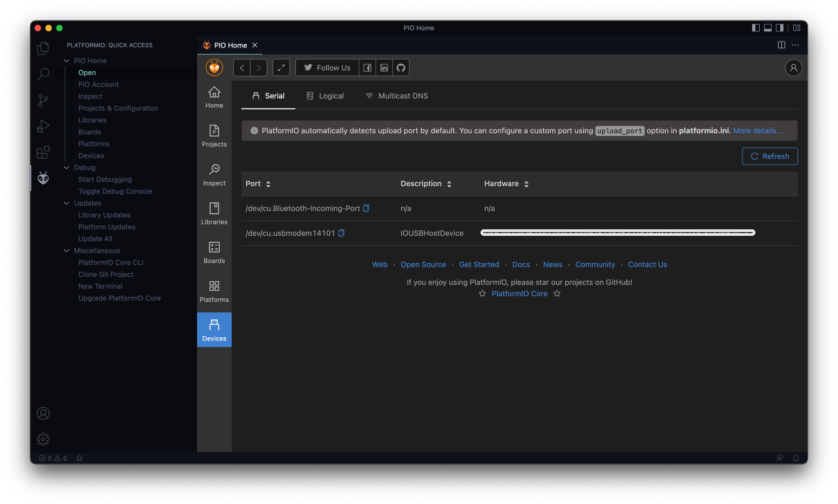Select Devices in PIO sidebar
This screenshot has width=838, height=504.
click(214, 330)
